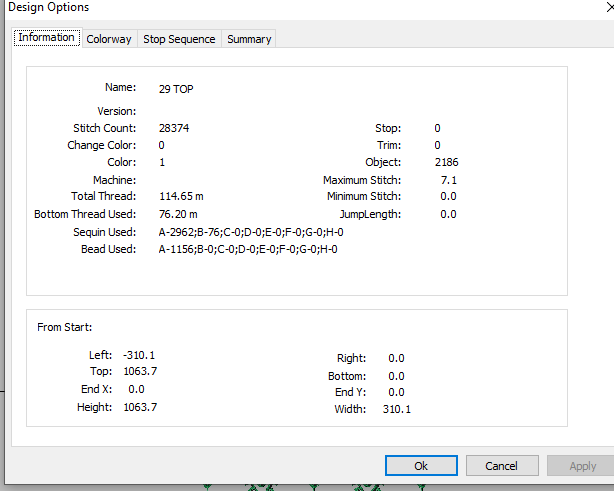Close the Design Options dialog
This screenshot has height=491, width=614.
[x=609, y=7]
